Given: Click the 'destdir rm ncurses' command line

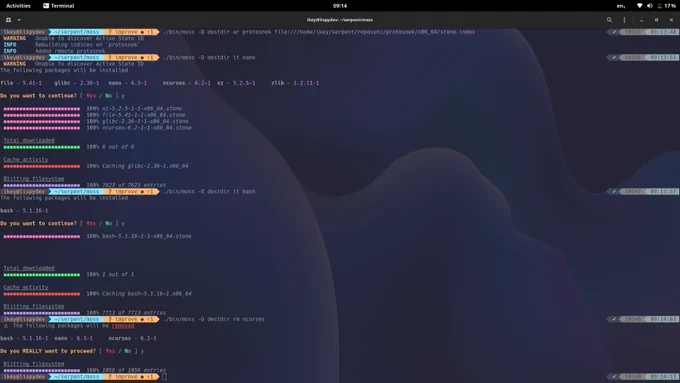Looking at the screenshot, I should [214, 319].
